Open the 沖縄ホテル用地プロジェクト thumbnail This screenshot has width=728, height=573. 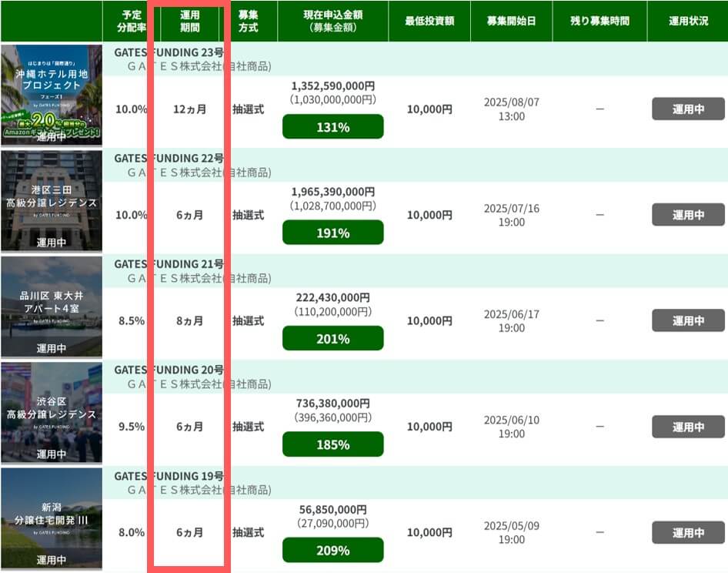pyautogui.click(x=52, y=95)
